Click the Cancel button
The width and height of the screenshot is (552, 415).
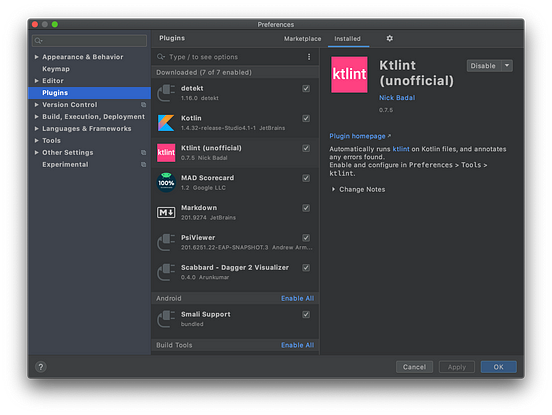point(414,367)
